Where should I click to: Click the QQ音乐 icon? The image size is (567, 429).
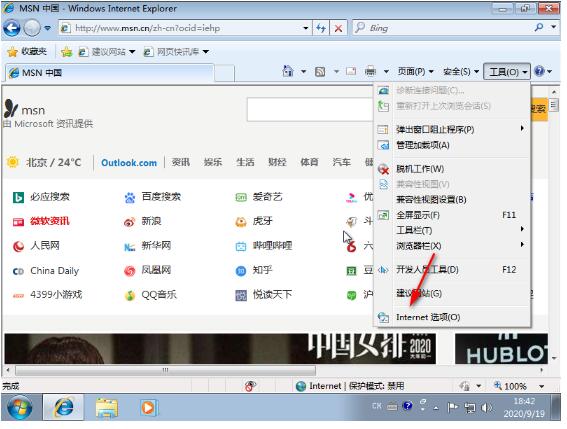130,295
